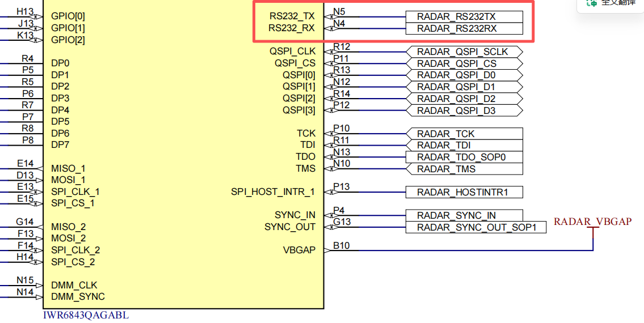Image resolution: width=644 pixels, height=323 pixels.
Task: Select the DP7 pin name
Action: tap(60, 145)
